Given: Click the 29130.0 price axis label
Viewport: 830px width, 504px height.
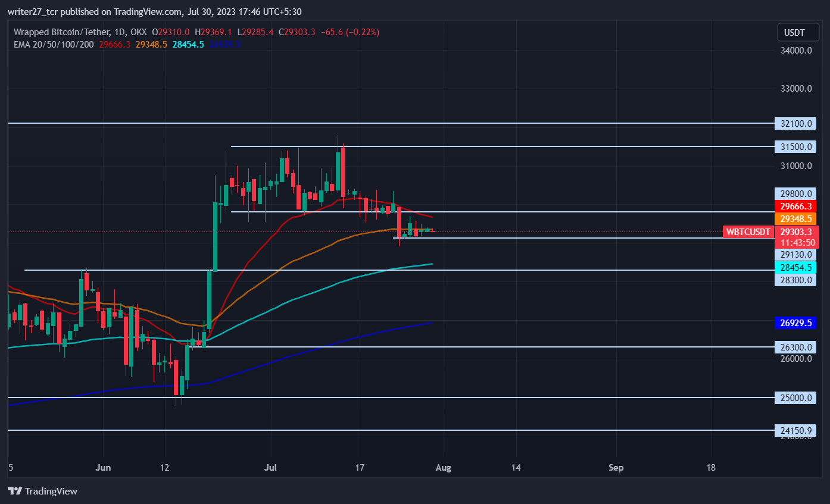Looking at the screenshot, I should 796,255.
